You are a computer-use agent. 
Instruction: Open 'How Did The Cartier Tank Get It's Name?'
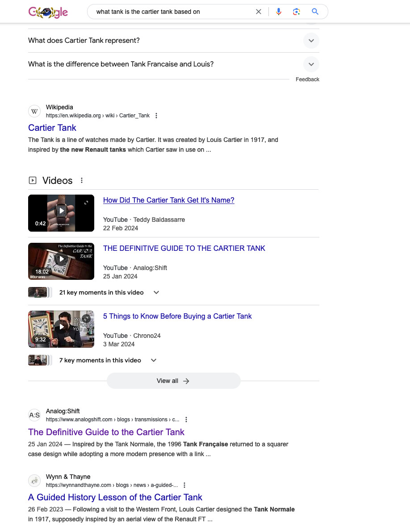click(x=169, y=200)
